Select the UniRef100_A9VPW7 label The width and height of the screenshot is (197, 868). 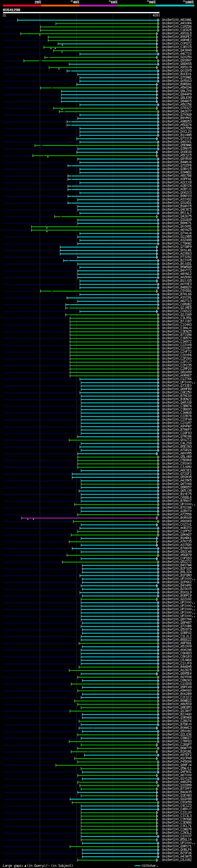click(177, 426)
